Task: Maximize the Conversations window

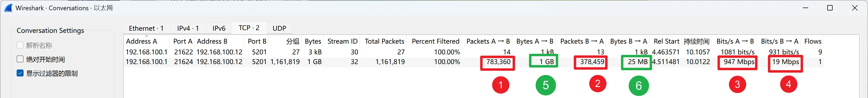Action: coord(830,8)
